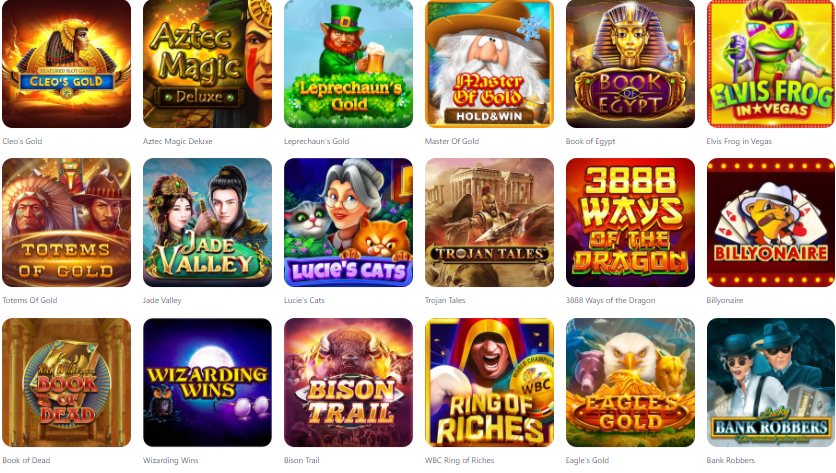Viewport: 836px width, 473px height.
Task: Open the Totems Of Gold game image
Action: pos(67,222)
